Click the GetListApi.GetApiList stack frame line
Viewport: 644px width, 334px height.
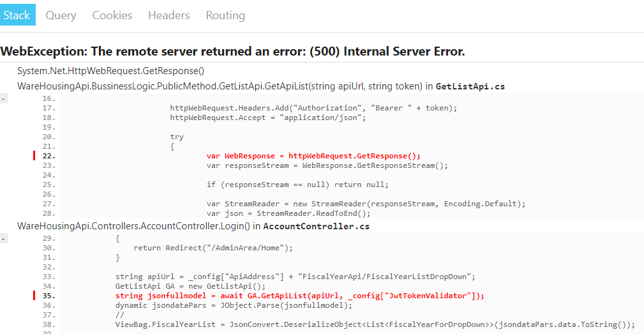[x=261, y=86]
